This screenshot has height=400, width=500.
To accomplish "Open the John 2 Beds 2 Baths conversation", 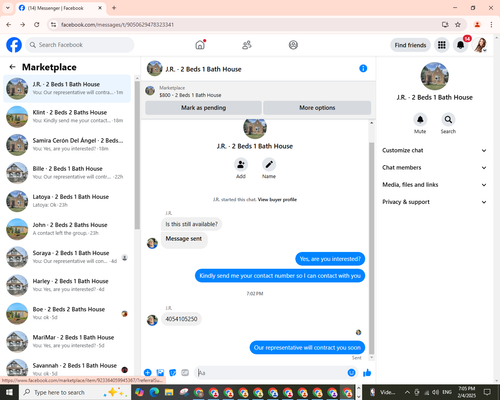I will 67,229.
